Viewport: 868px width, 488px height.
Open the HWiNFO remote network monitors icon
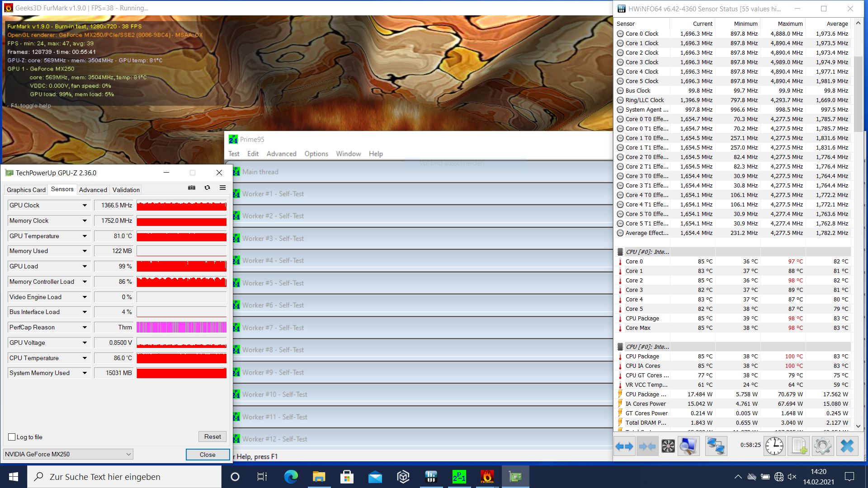coord(716,446)
